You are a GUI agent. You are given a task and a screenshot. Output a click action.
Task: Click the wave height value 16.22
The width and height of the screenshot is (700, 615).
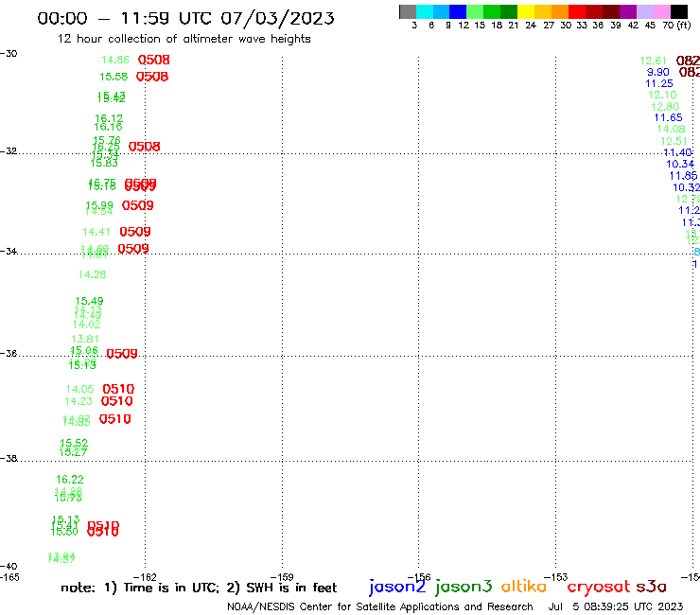click(x=70, y=480)
